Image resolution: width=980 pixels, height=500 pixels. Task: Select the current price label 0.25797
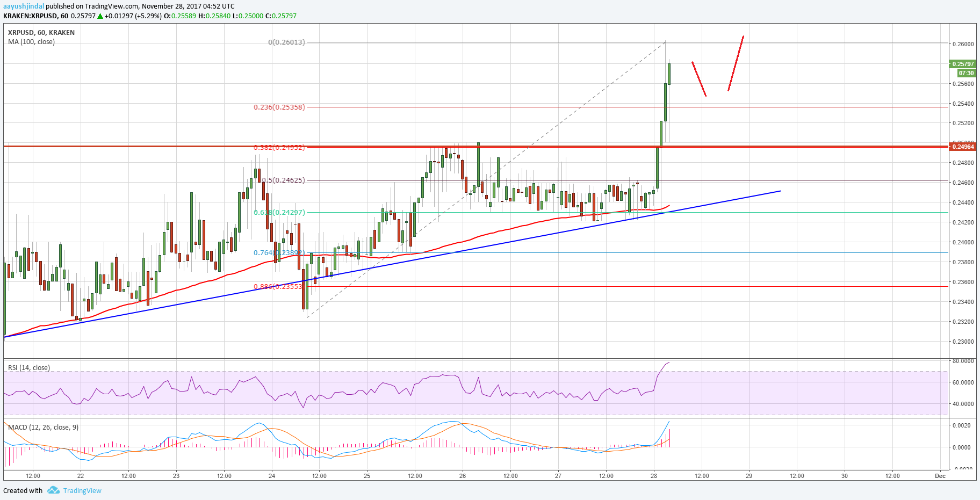(x=963, y=64)
